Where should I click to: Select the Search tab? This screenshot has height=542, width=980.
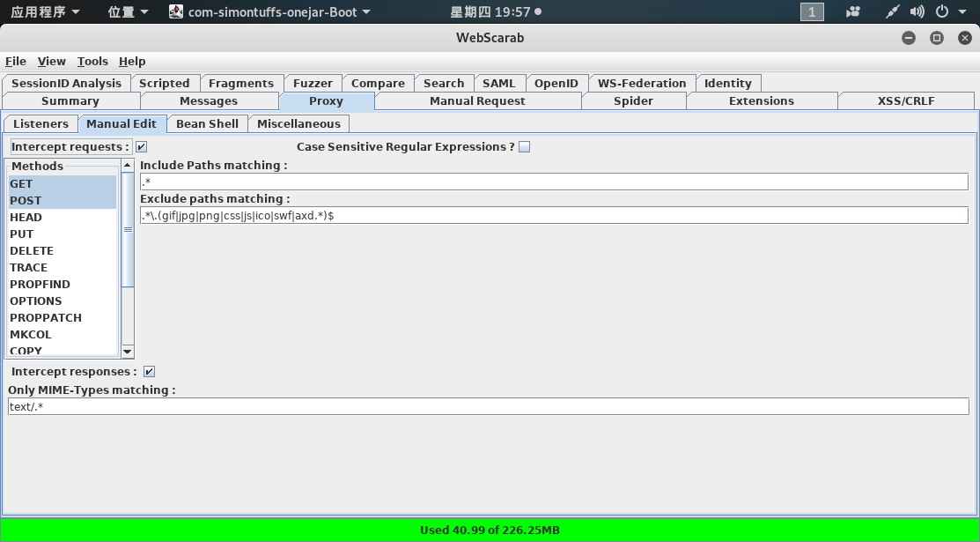pos(444,83)
